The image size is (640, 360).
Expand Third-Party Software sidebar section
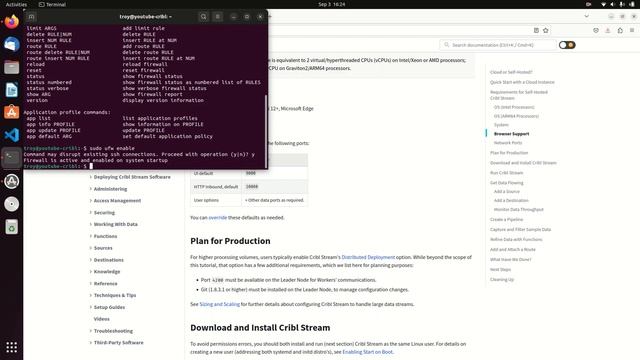click(x=118, y=343)
